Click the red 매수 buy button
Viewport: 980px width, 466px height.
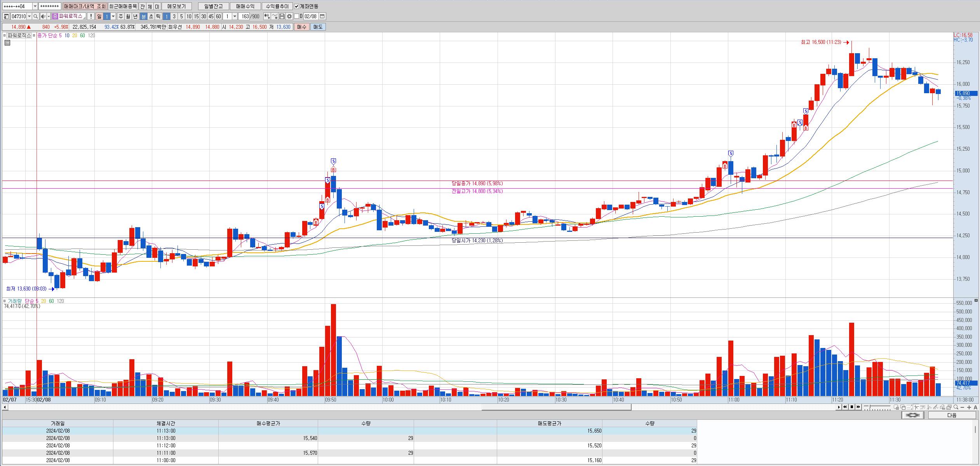[302, 27]
